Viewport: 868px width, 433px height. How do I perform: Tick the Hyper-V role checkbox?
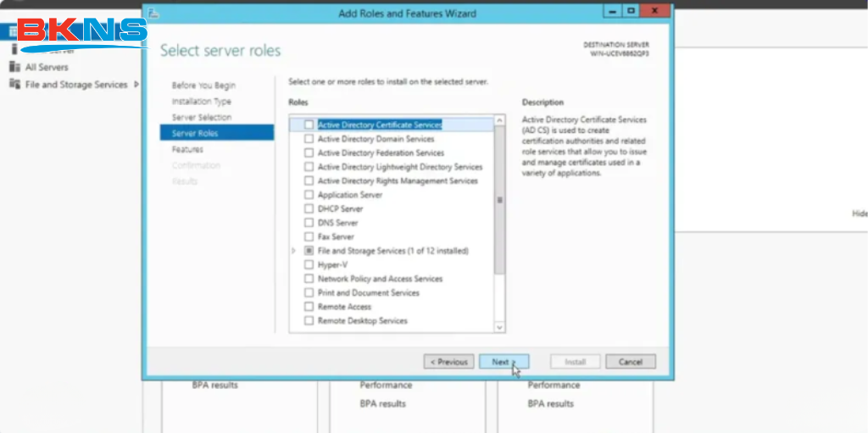coord(309,264)
